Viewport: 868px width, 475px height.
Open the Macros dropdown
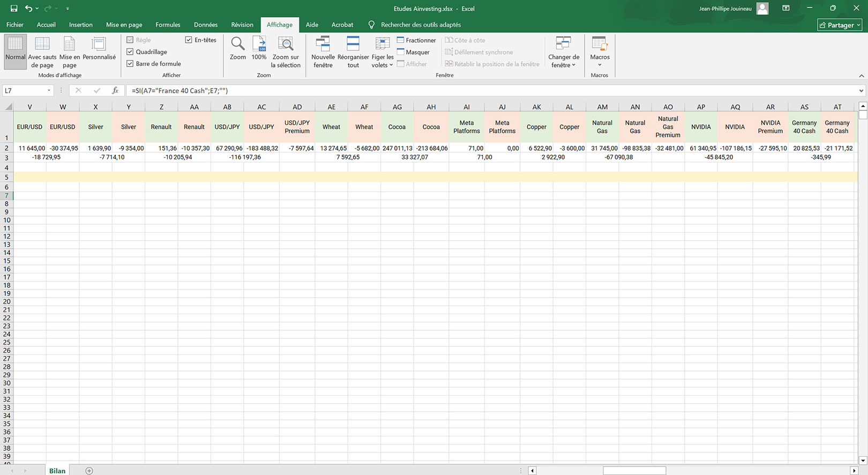pyautogui.click(x=600, y=52)
